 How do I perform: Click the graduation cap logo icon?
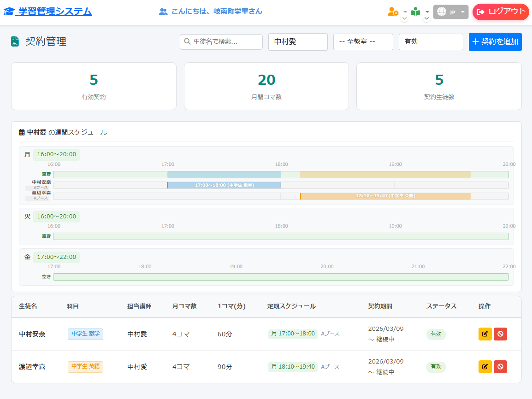point(9,12)
